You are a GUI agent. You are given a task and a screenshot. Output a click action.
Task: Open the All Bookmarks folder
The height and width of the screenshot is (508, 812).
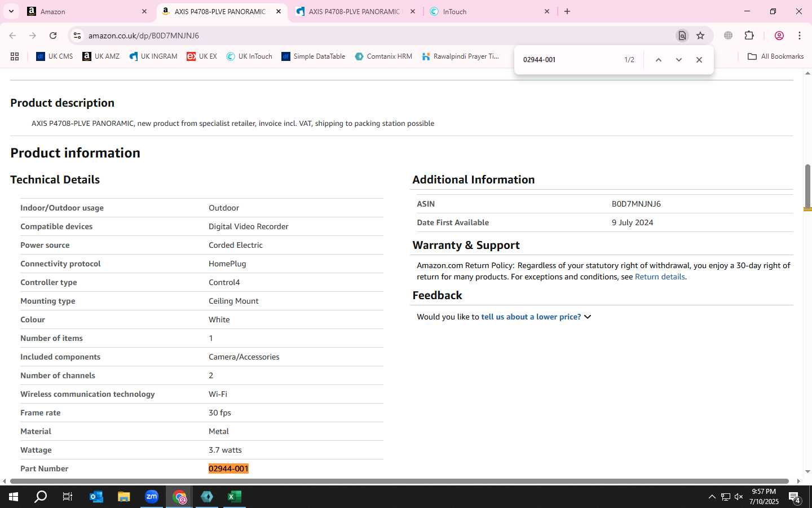(x=775, y=56)
